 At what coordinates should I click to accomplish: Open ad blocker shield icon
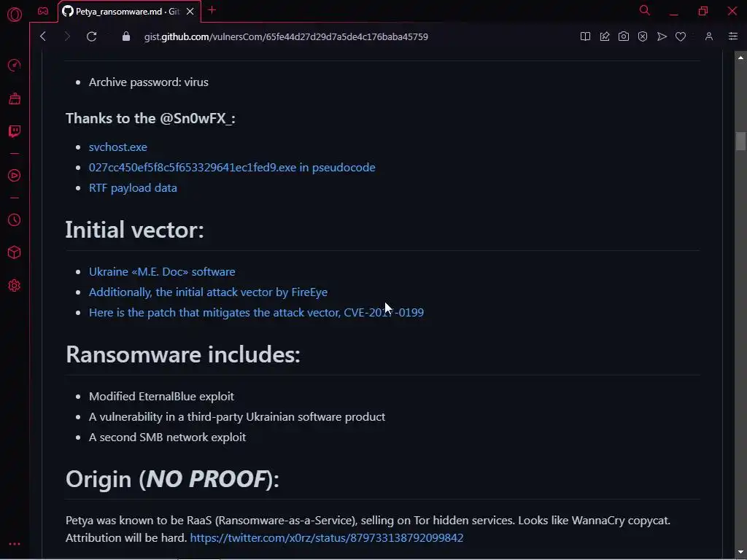tap(643, 36)
